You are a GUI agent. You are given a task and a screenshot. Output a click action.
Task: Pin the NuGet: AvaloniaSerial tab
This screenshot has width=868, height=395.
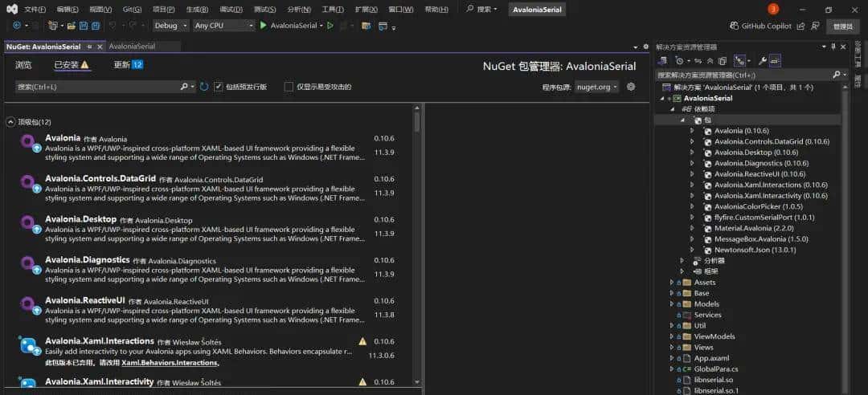tap(90, 47)
